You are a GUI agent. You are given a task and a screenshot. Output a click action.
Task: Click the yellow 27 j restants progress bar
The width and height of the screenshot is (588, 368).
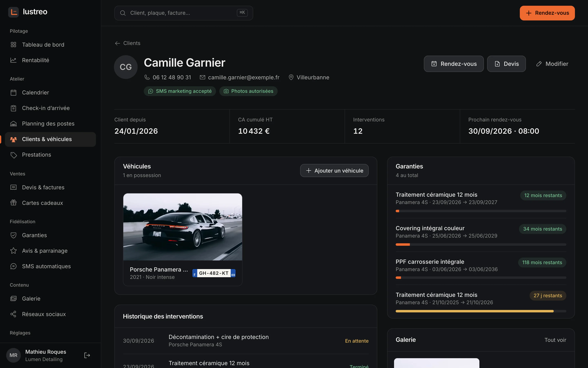tap(481, 311)
